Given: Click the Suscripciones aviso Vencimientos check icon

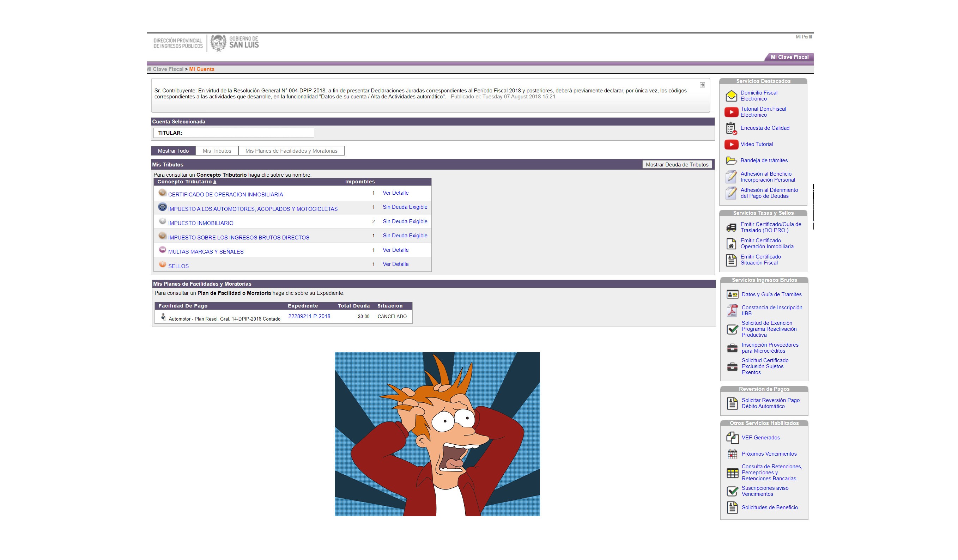Looking at the screenshot, I should [732, 491].
